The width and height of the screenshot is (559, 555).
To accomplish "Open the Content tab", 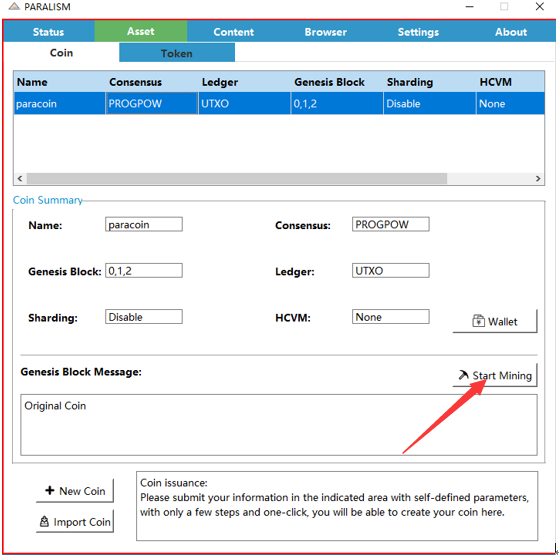I will click(234, 32).
